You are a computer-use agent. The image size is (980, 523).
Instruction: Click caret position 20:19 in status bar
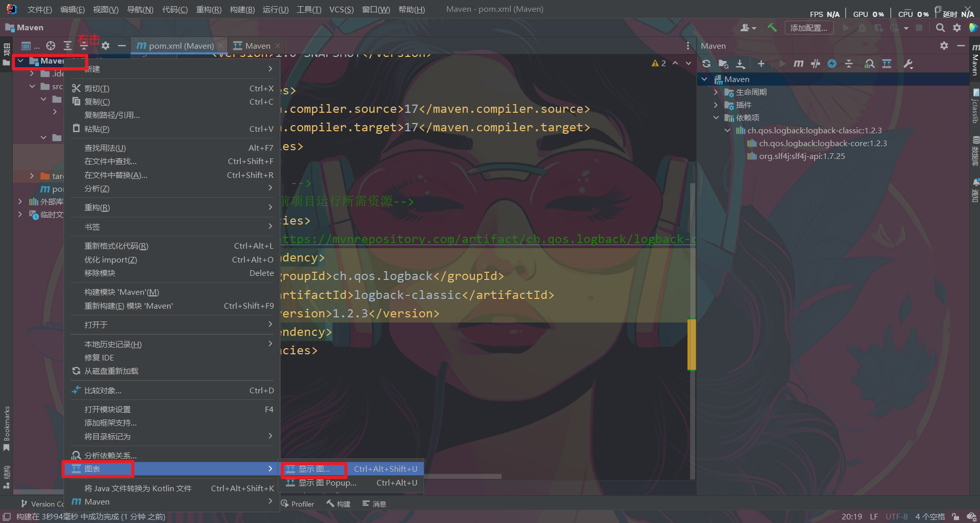(851, 516)
